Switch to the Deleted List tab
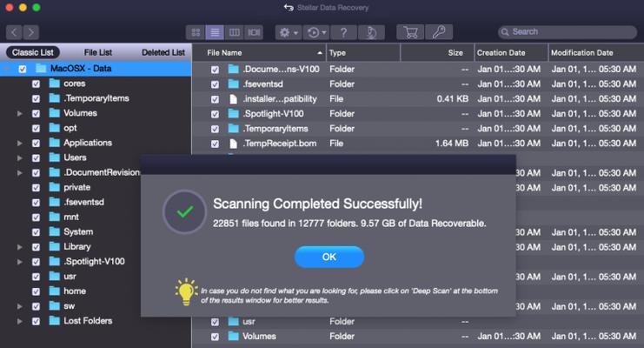 coord(163,52)
